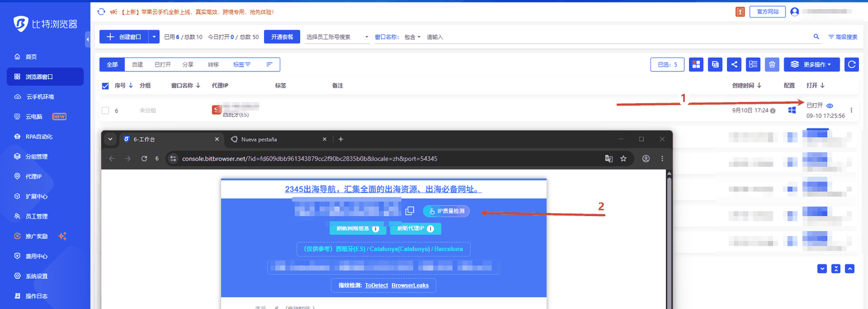Click the double chevron button at bottom right
868x309 pixels.
[835, 269]
